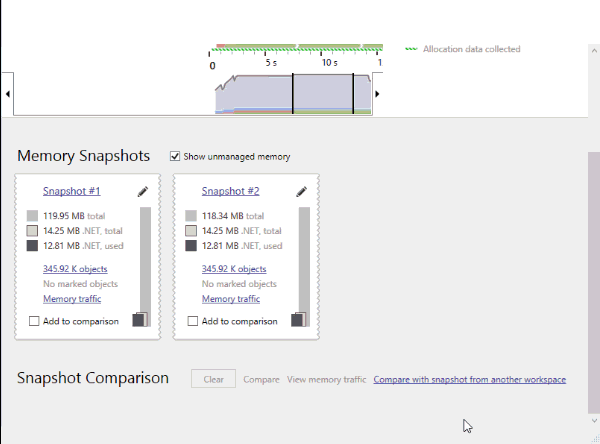Click No marked objects in Snapshot #1
Viewport: 600px width, 444px height.
(80, 284)
